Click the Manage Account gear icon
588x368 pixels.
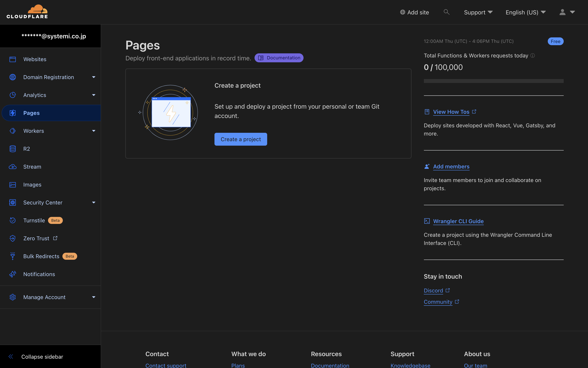pos(13,297)
